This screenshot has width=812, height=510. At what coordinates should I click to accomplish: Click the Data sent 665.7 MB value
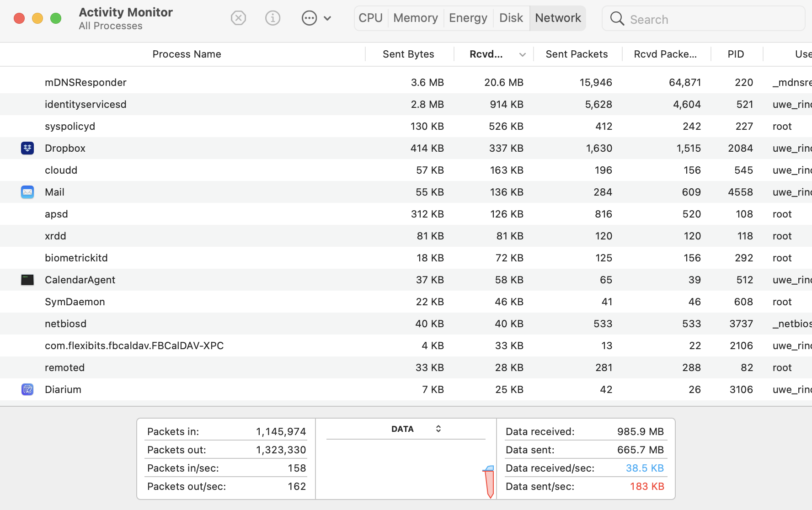click(641, 450)
